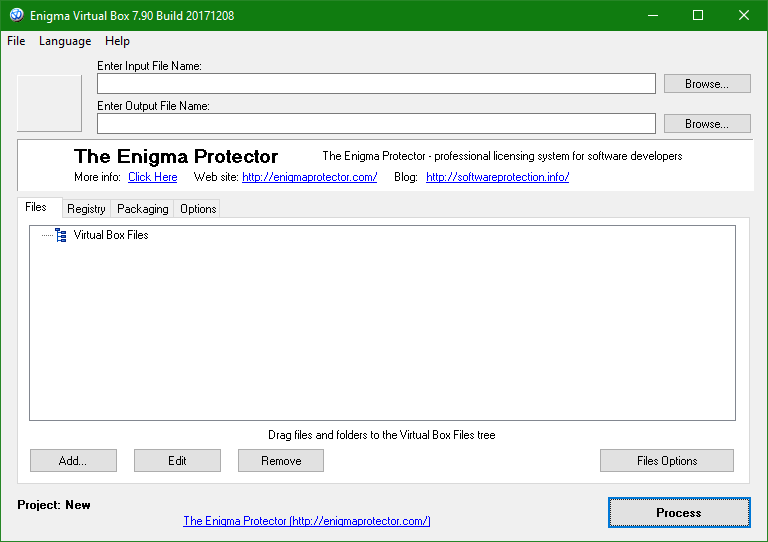Screen dimensions: 768x542
Task: Open the softwareprotection.info blog link
Action: 498,177
